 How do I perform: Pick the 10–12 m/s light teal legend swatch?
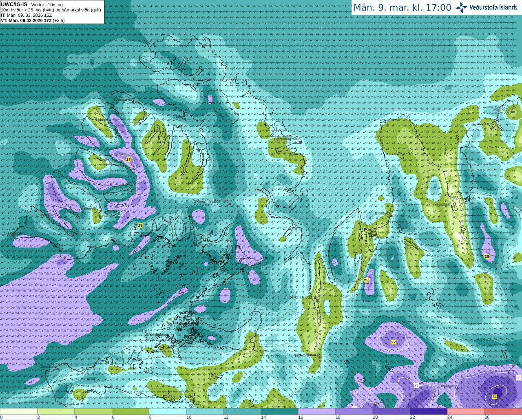(x=205, y=411)
